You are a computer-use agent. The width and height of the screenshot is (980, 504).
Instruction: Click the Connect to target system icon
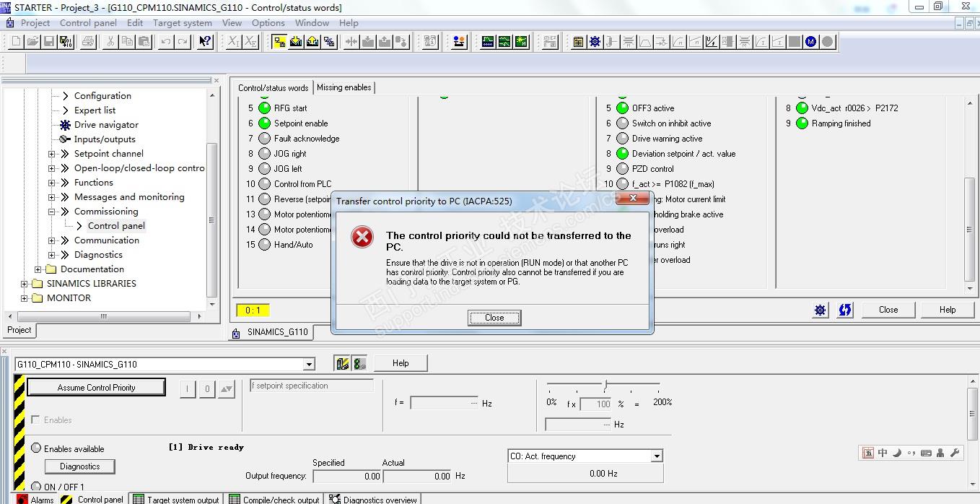(279, 42)
